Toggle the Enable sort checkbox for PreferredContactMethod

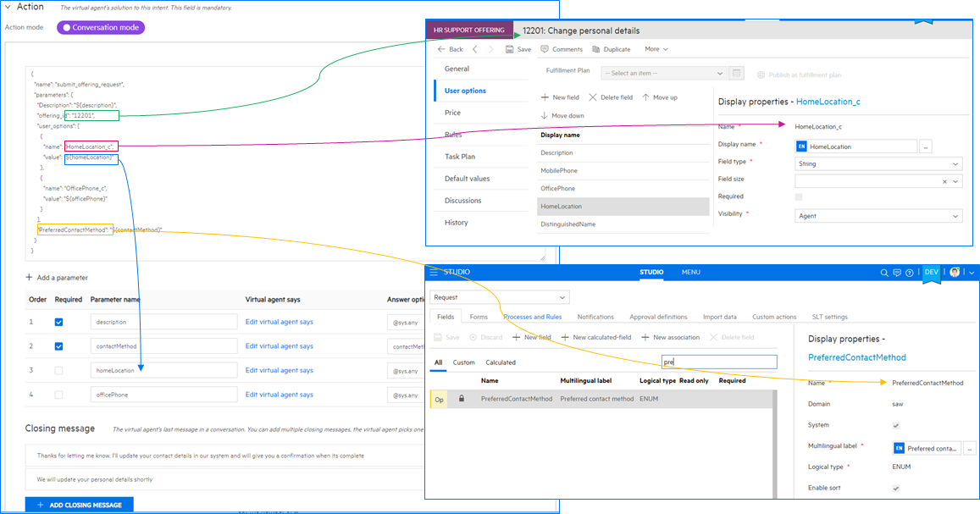(x=897, y=488)
